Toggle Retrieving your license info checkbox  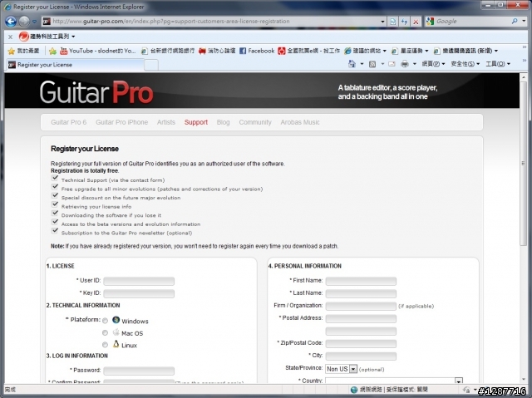click(55, 204)
